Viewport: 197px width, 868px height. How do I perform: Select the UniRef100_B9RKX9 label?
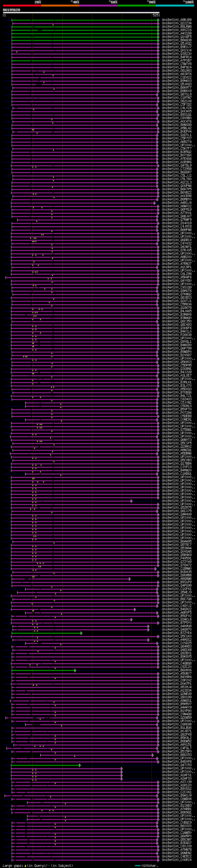pyautogui.click(x=177, y=91)
